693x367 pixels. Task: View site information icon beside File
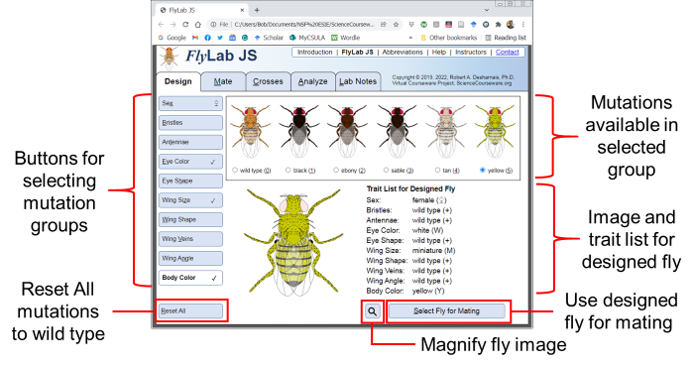pyautogui.click(x=213, y=25)
